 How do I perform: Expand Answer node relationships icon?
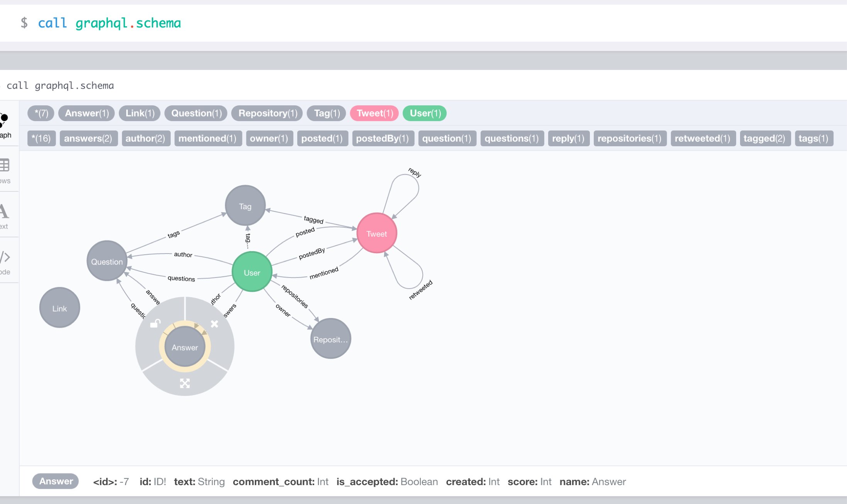(x=185, y=383)
